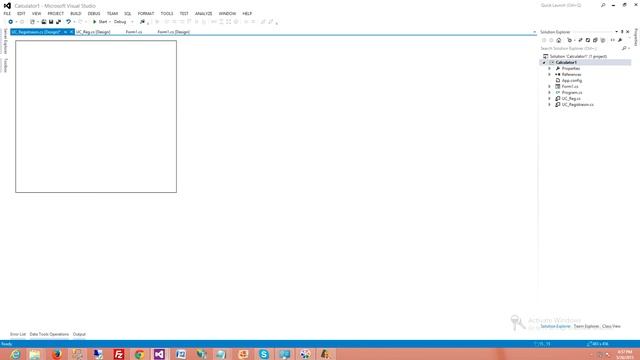Open the BUILD menu
The height and width of the screenshot is (360, 640).
click(x=76, y=13)
